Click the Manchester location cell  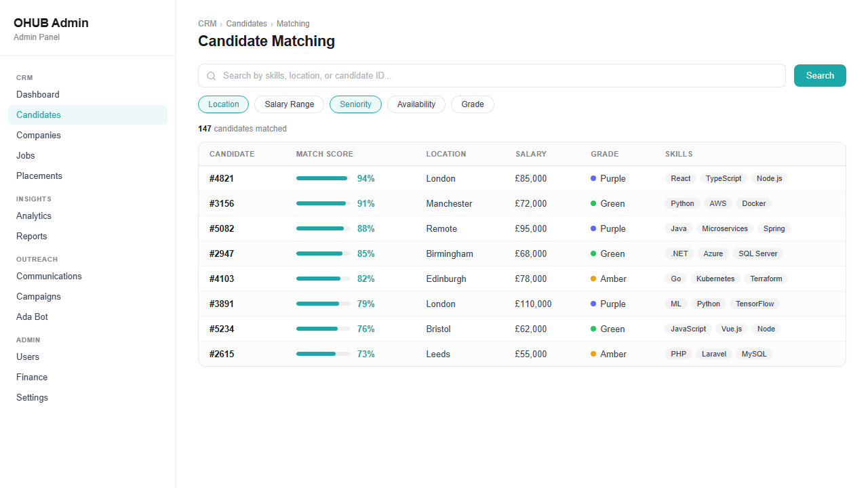coord(450,204)
